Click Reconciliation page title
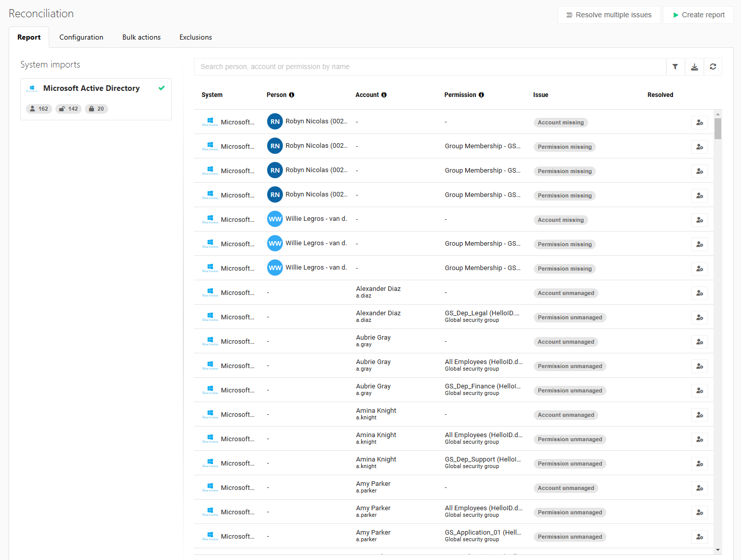The image size is (741, 560). [x=41, y=14]
